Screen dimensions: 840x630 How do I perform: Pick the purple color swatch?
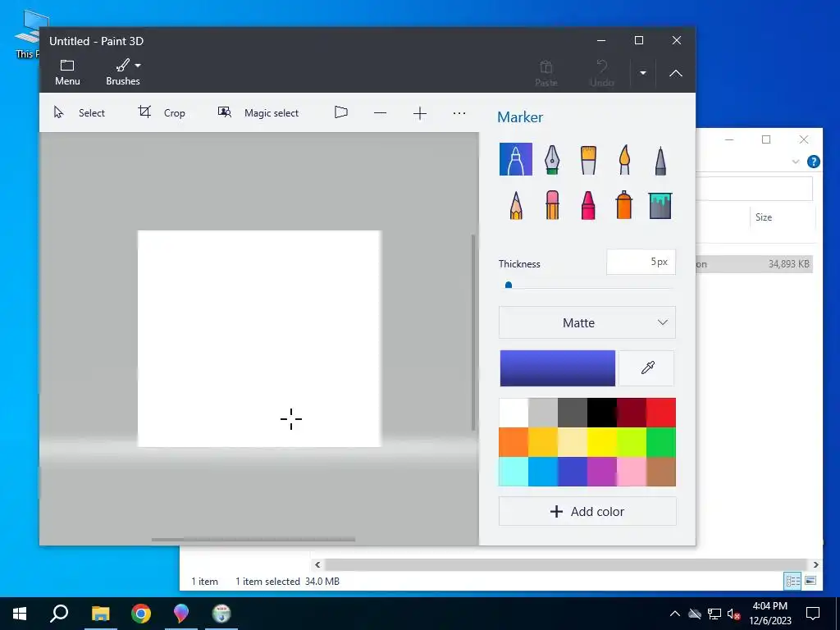(x=601, y=472)
